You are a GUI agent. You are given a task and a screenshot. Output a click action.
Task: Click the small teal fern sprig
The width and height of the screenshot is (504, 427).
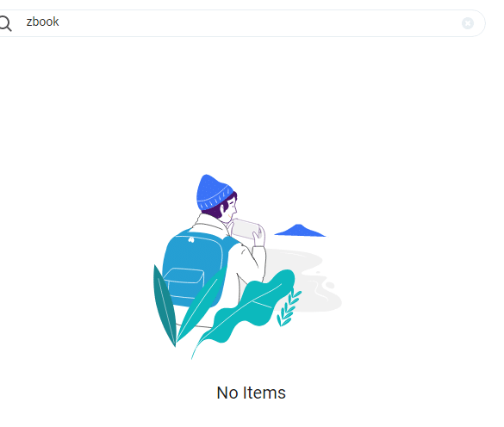click(x=289, y=307)
